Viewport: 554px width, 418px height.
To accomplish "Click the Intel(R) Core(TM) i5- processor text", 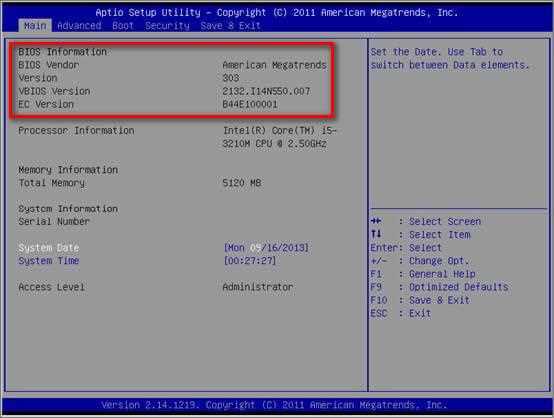I will [280, 130].
